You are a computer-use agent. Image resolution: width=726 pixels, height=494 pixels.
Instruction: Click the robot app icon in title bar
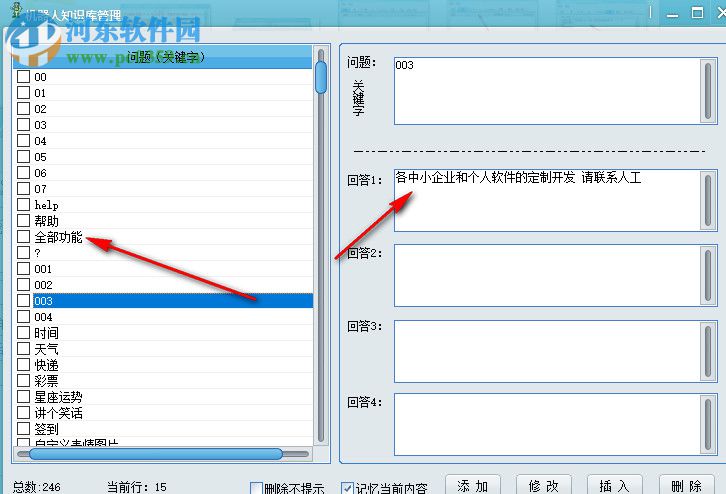pos(17,10)
